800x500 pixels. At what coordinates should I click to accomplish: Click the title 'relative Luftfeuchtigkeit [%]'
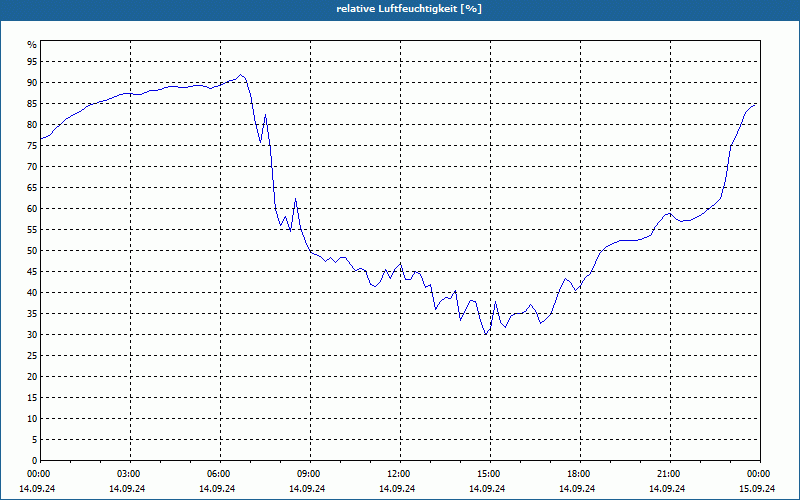(409, 9)
